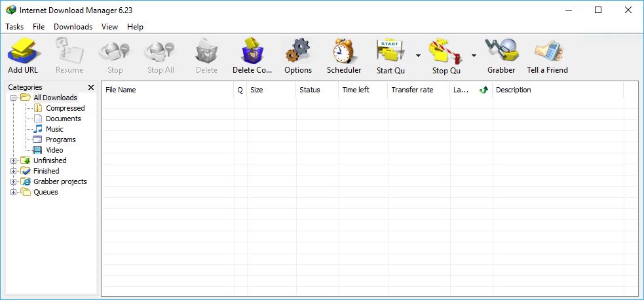Open the Downloads menu
The height and width of the screenshot is (300, 644).
pyautogui.click(x=73, y=27)
